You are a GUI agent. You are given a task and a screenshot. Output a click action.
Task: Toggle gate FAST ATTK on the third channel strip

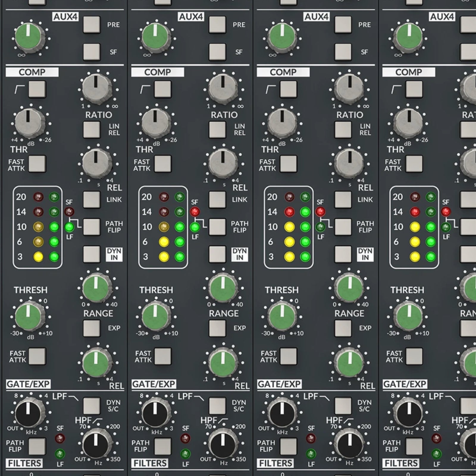pyautogui.click(x=288, y=356)
